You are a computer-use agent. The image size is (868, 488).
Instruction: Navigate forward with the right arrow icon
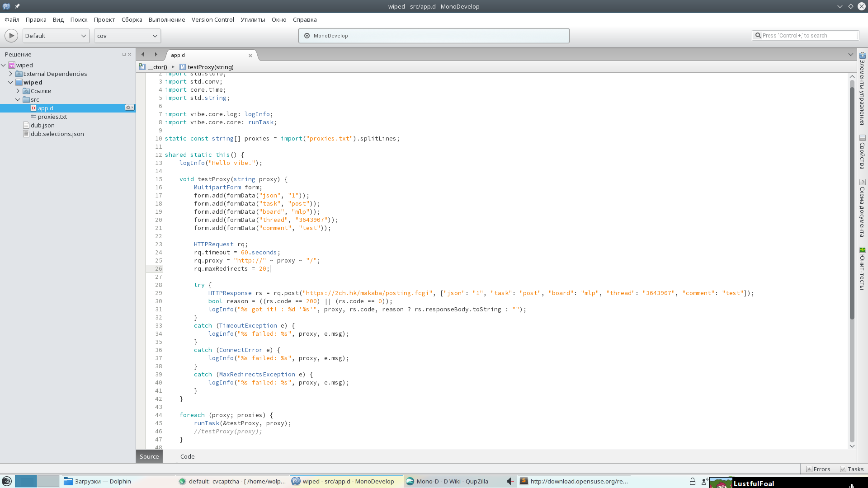[x=156, y=55]
